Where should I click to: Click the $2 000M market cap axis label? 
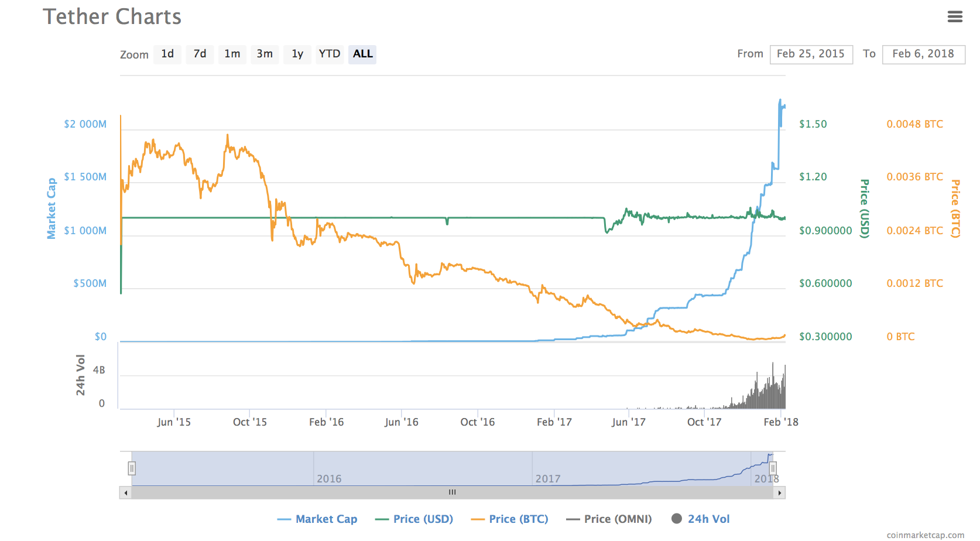pyautogui.click(x=85, y=124)
